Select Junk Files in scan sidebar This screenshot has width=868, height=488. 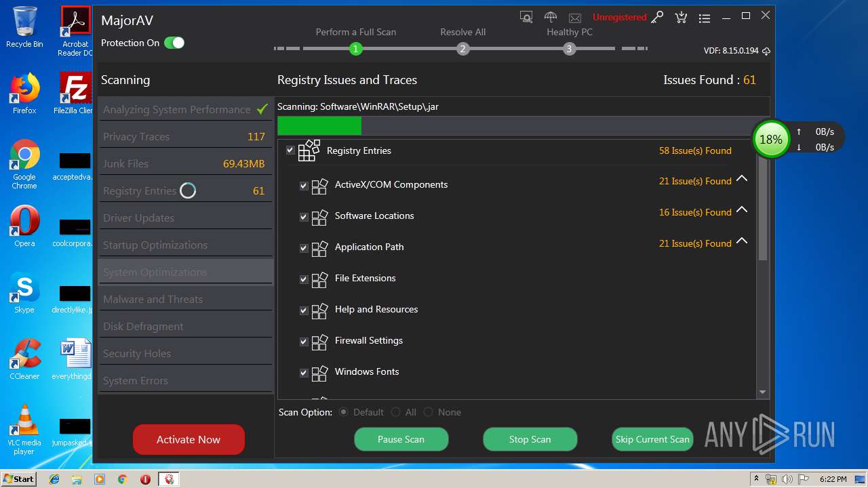(x=185, y=163)
